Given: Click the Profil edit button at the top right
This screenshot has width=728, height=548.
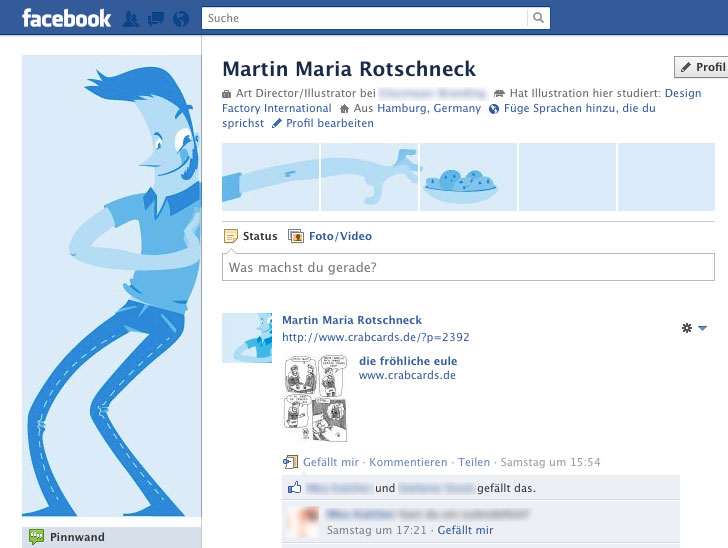Looking at the screenshot, I should [x=701, y=67].
